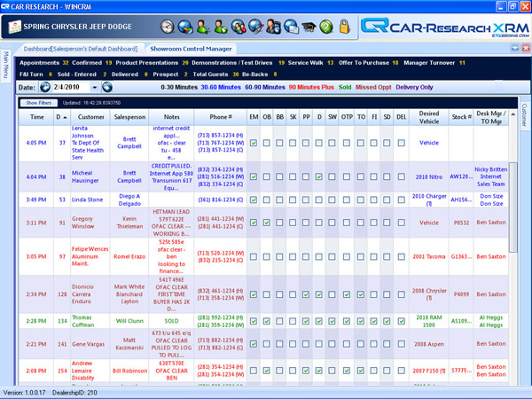Click the add customer person-plus icon

click(x=221, y=27)
